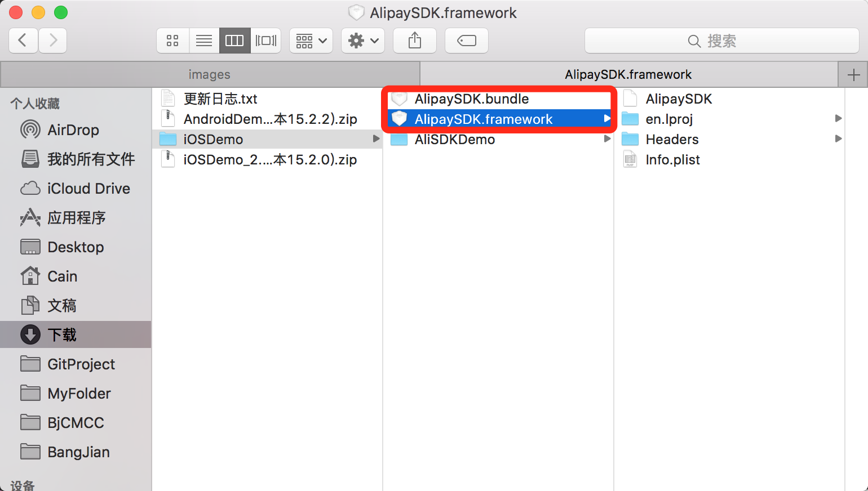The height and width of the screenshot is (491, 868).
Task: Open the MyFolder sidebar folder
Action: click(76, 394)
